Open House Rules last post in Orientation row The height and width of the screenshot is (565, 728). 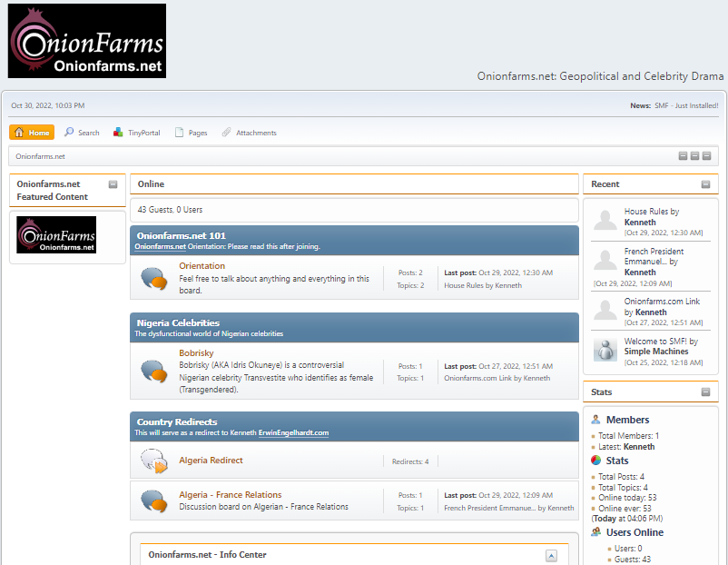(464, 285)
